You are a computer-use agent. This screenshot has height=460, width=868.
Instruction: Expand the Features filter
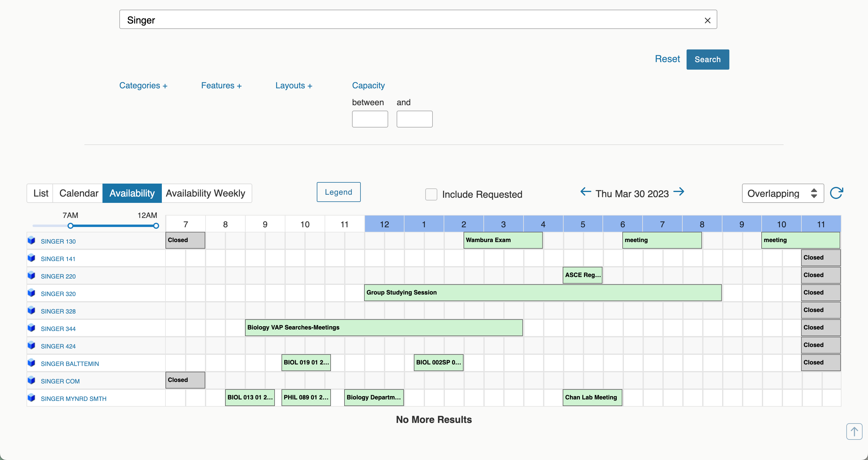click(221, 86)
